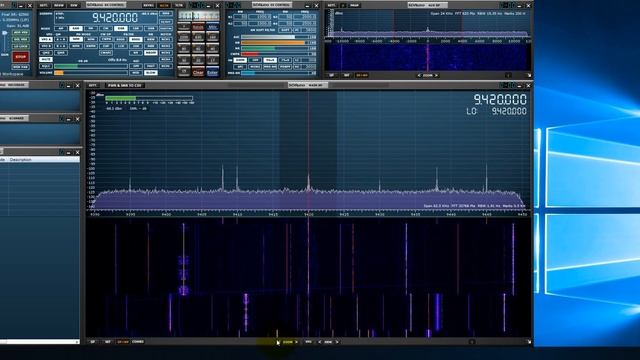This screenshot has height=360, width=640.
Task: Click the red STOP button in Main panel
Action: 20,57
